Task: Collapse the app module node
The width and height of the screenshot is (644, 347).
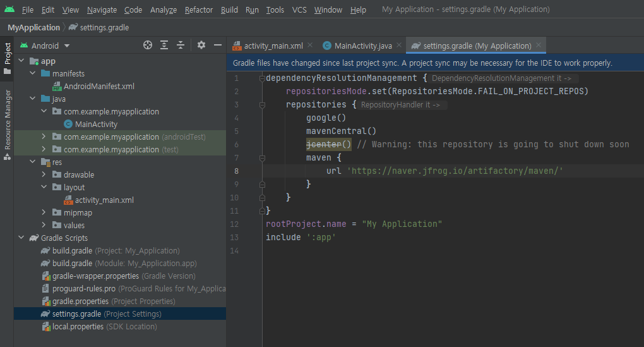Action: tap(21, 61)
